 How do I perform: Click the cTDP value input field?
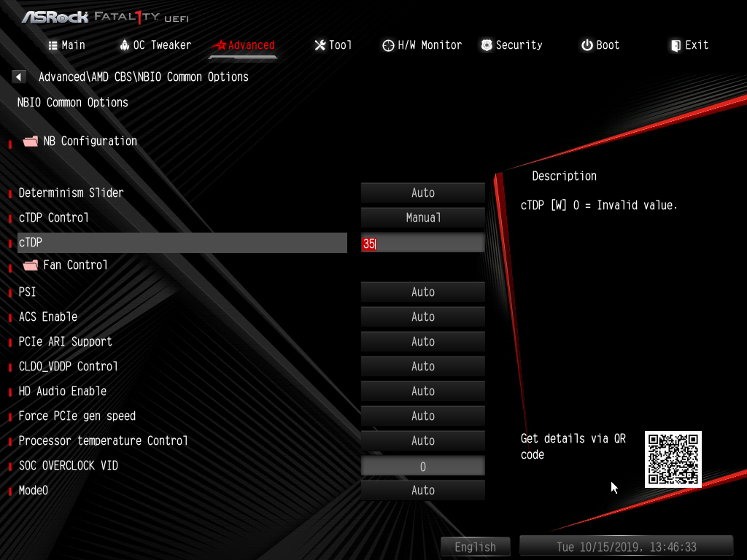pos(422,244)
